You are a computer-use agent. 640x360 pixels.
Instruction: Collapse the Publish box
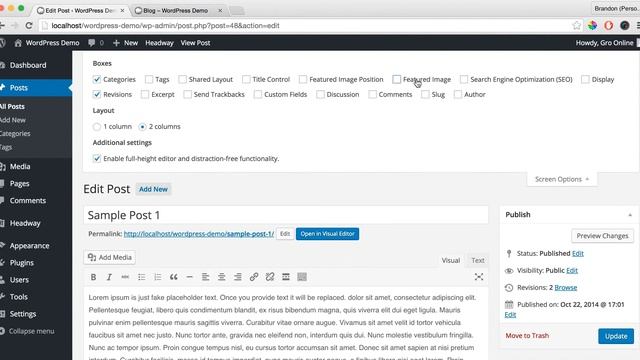630,215
